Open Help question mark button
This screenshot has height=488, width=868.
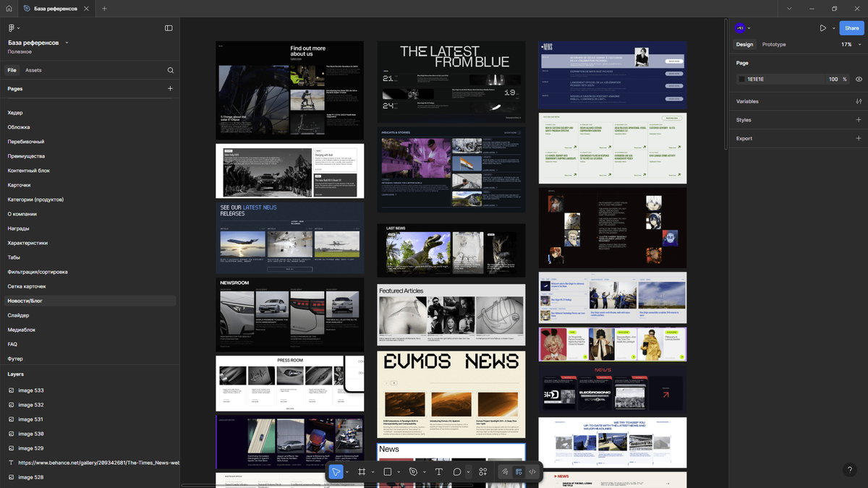(850, 470)
